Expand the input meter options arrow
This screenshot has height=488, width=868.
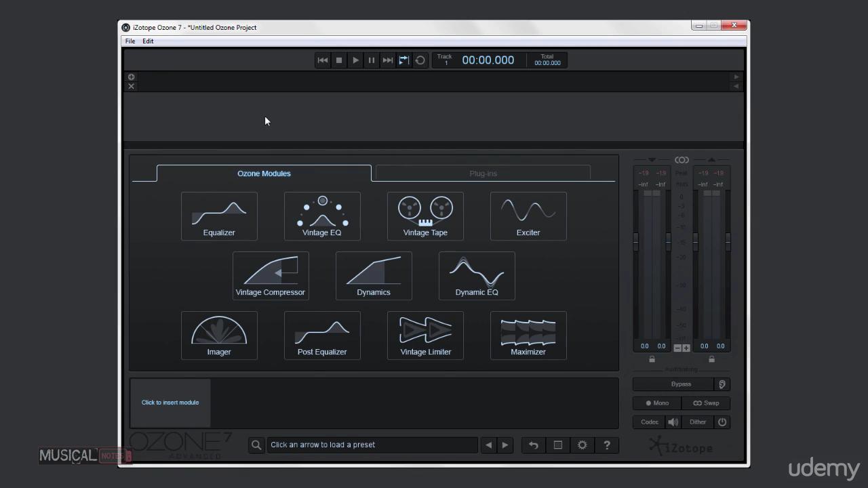(652, 160)
